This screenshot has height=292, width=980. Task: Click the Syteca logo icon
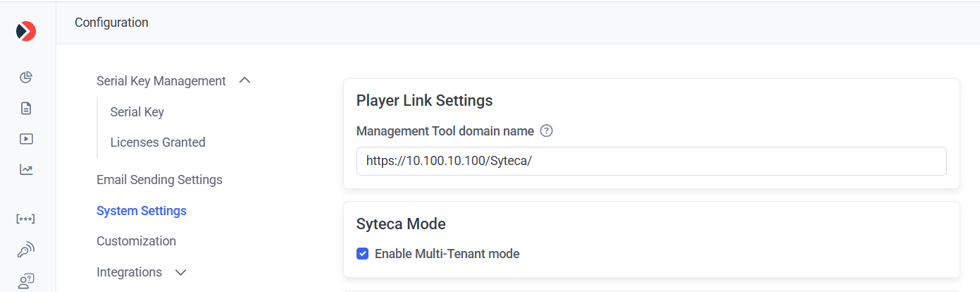(26, 31)
